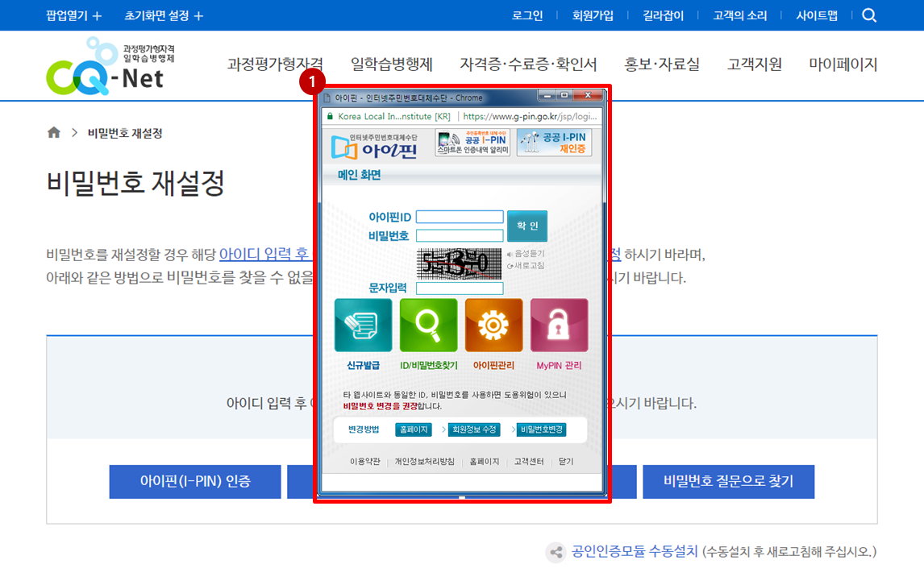Open 고객의 소리 link
Image resolution: width=924 pixels, height=585 pixels.
(x=740, y=16)
